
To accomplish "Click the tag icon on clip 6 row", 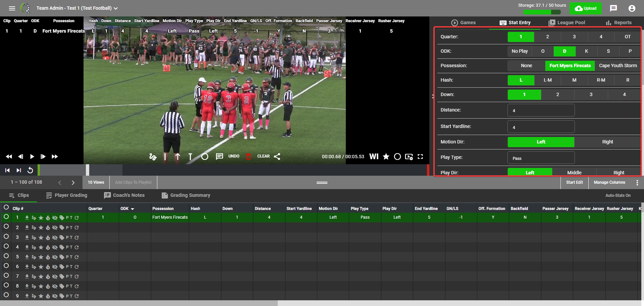I will [x=62, y=267].
